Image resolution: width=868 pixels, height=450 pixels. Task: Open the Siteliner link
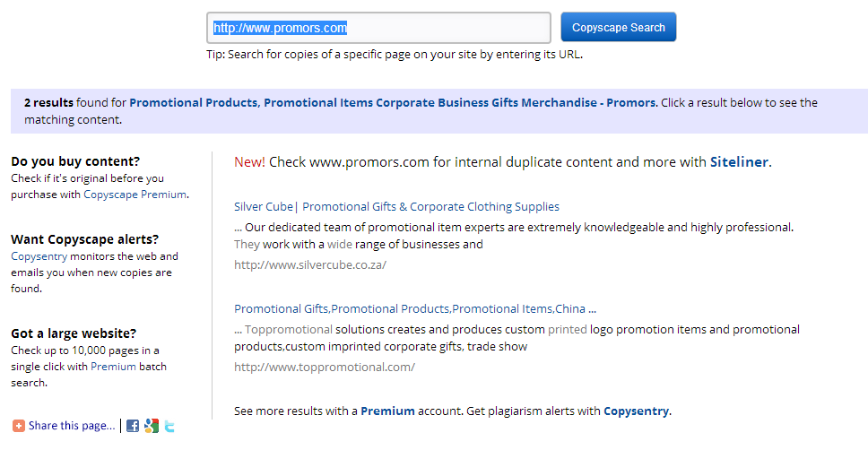point(739,162)
